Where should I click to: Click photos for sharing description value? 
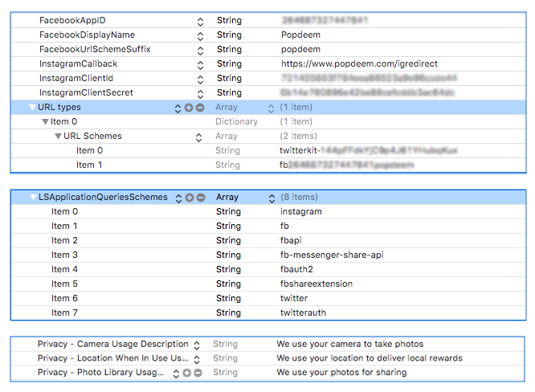point(341,372)
